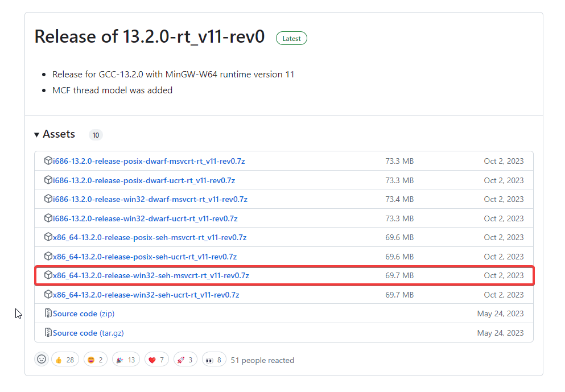Click 'MCF thread model was added' text
Screen dimensions: 565x392
pos(113,90)
